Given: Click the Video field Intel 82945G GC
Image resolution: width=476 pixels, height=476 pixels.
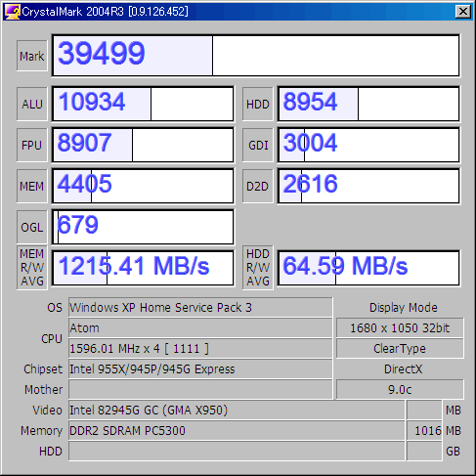Looking at the screenshot, I should click(x=237, y=410).
